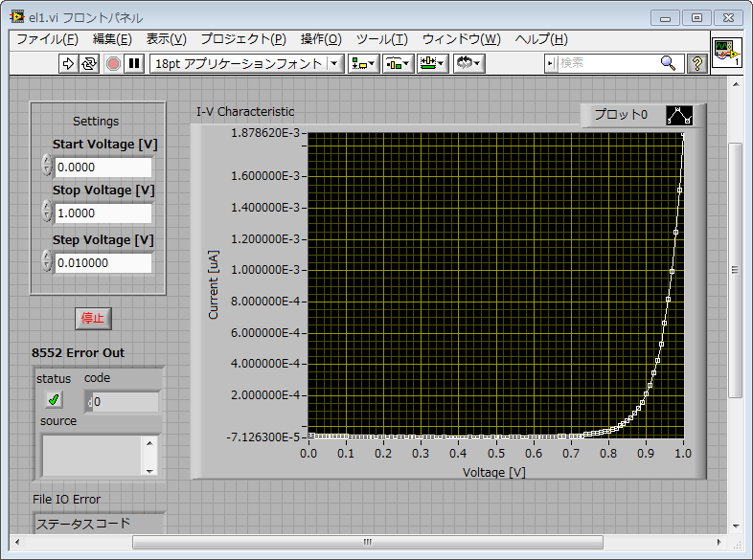
Task: Click the Settings cluster label
Action: (96, 121)
